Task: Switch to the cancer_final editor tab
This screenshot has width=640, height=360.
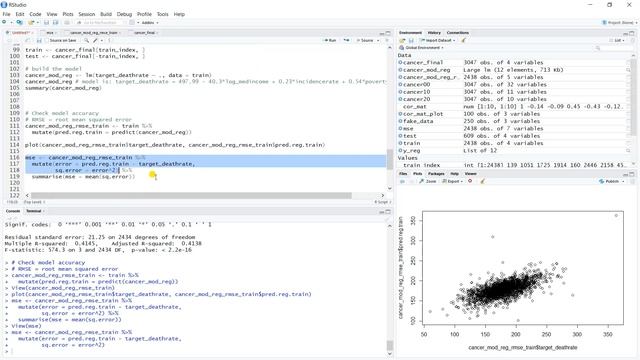Action: coord(144,33)
